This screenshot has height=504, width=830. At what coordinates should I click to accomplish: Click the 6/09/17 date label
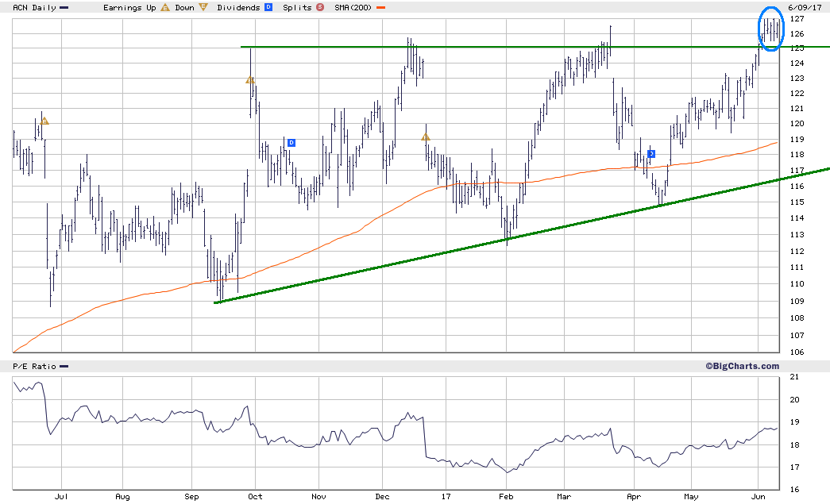(805, 7)
